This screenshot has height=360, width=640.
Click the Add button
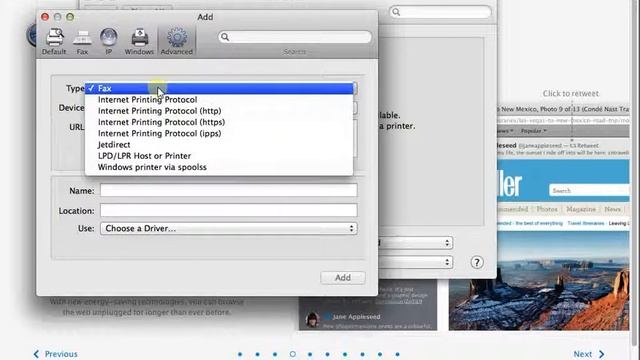coord(343,278)
